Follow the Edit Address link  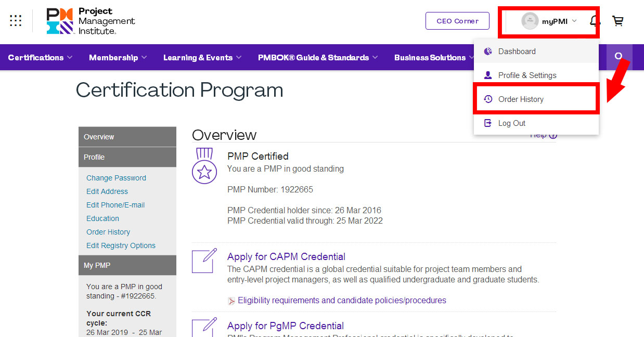pos(107,191)
